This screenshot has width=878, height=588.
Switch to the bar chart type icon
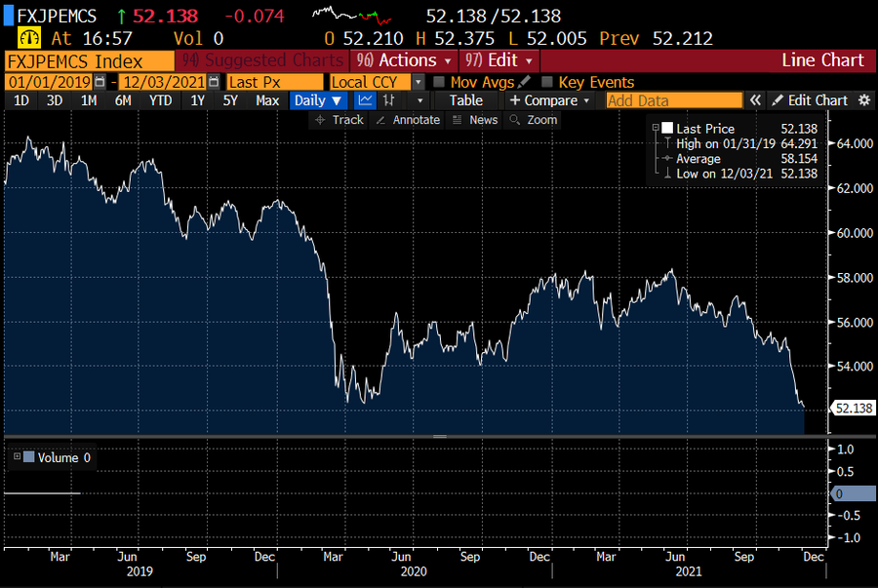(390, 100)
